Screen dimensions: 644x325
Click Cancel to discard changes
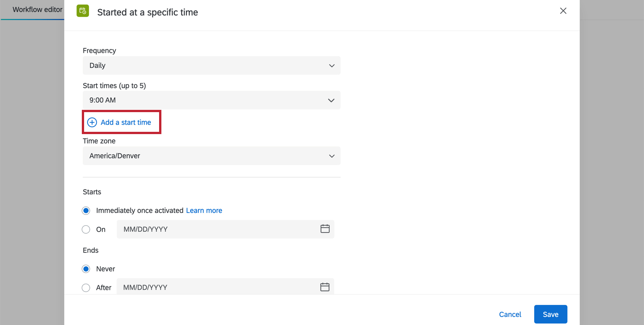(510, 314)
